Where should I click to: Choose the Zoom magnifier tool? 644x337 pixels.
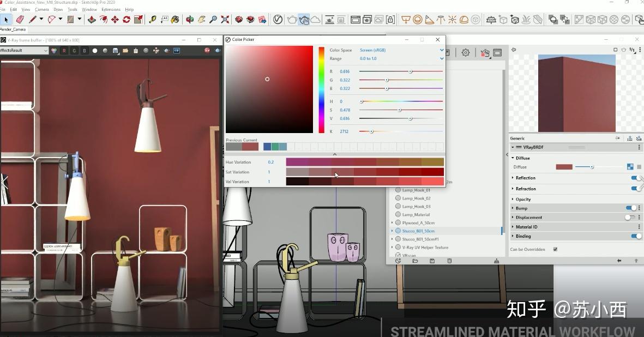coord(213,19)
